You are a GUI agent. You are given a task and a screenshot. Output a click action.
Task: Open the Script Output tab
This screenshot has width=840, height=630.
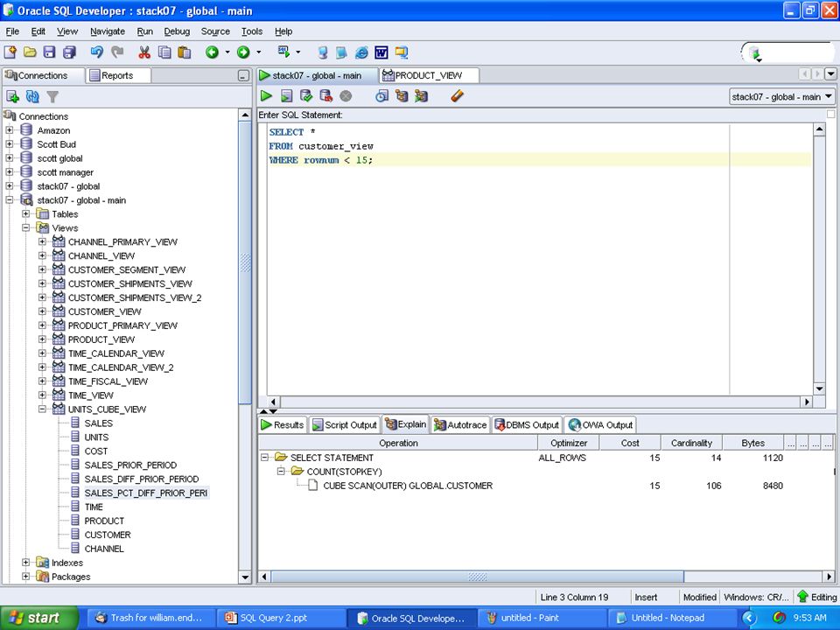345,425
